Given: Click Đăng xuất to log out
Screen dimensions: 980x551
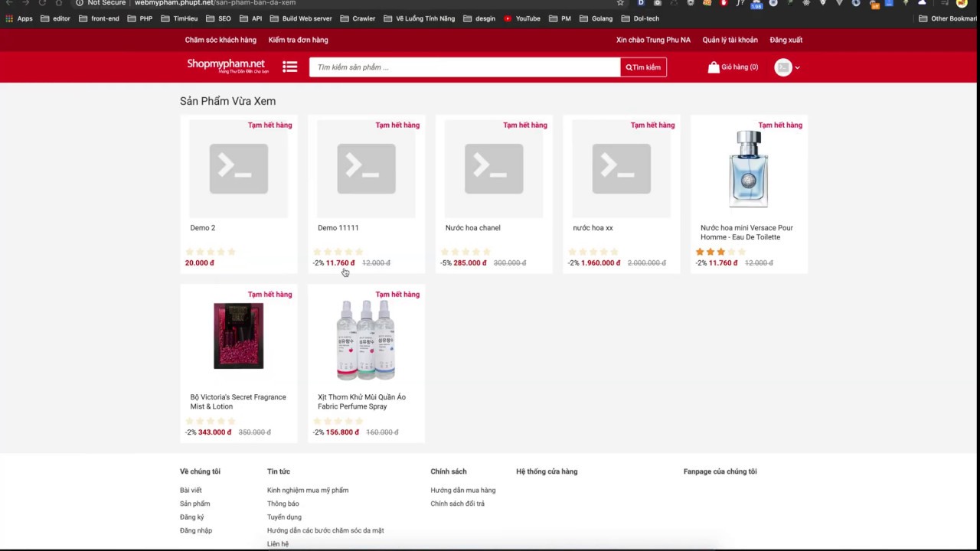Looking at the screenshot, I should click(x=786, y=40).
